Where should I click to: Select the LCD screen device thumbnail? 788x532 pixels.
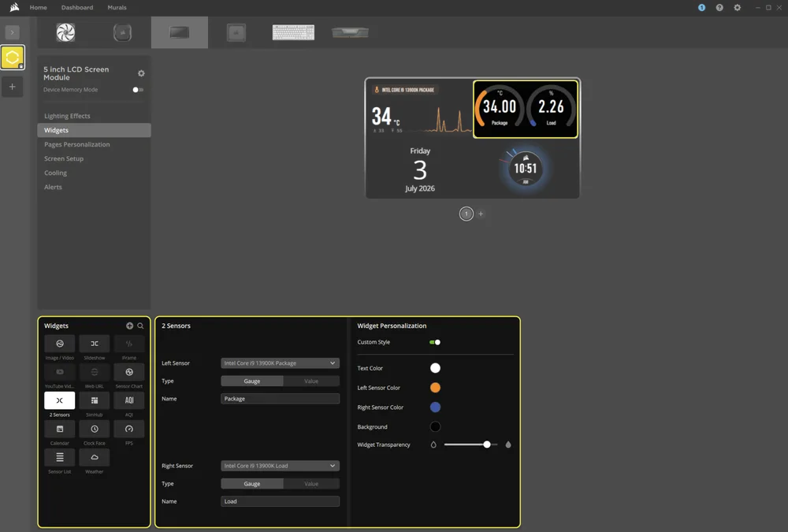pos(180,32)
